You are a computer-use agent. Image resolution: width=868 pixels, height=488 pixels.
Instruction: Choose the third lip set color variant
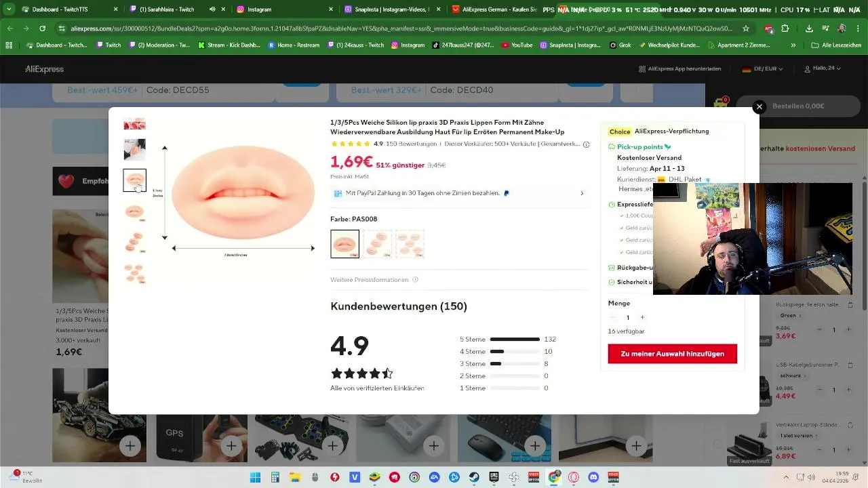coord(410,244)
